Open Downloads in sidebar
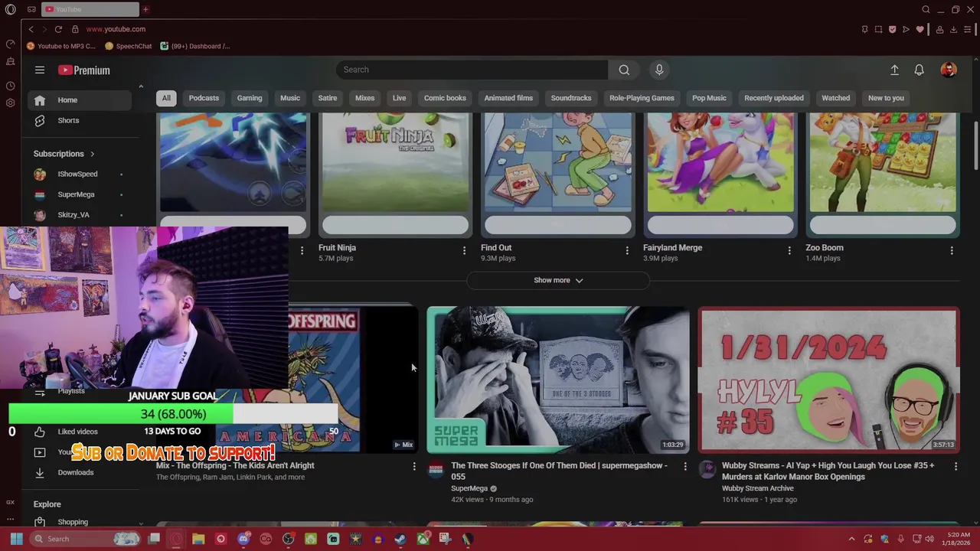This screenshot has width=980, height=551. click(x=80, y=472)
